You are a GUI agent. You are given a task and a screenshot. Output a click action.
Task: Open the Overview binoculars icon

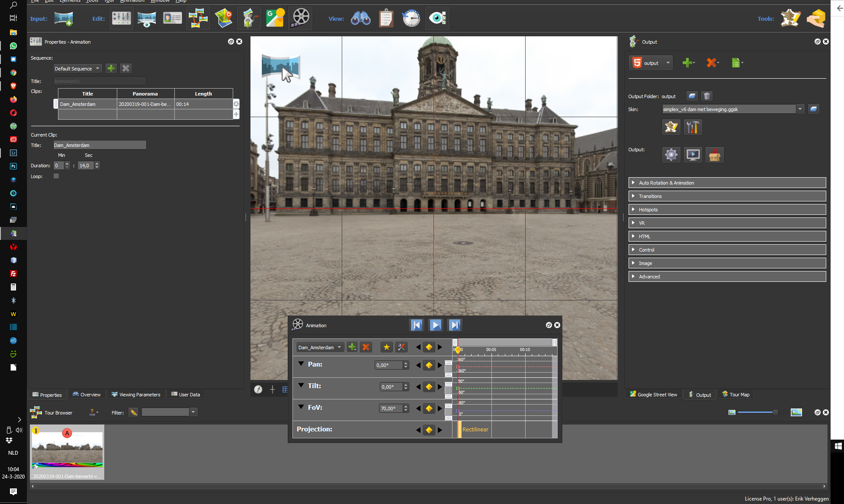[360, 19]
